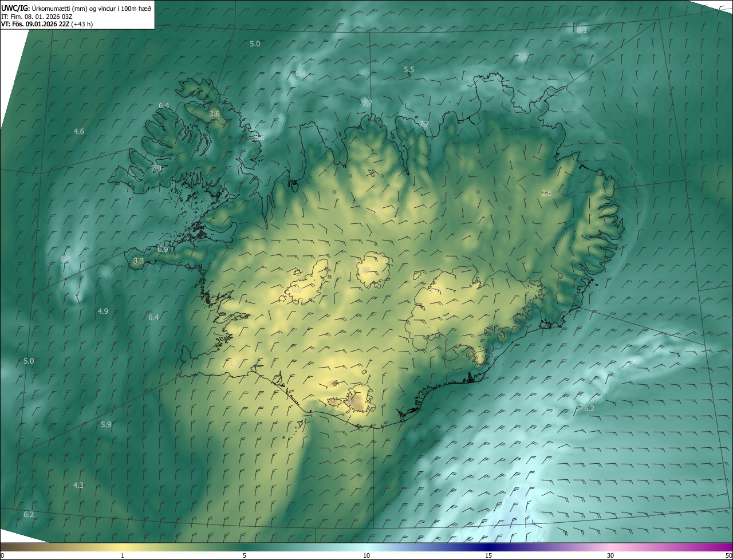This screenshot has height=560, width=733.
Task: Pick the dark navy band of the color scale
Action: [x=488, y=547]
